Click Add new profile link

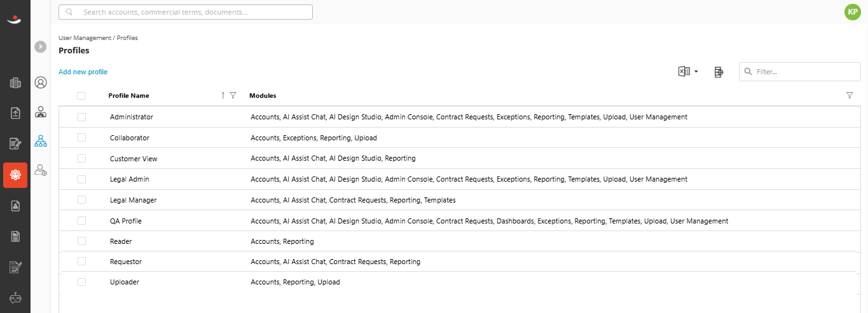tap(83, 72)
